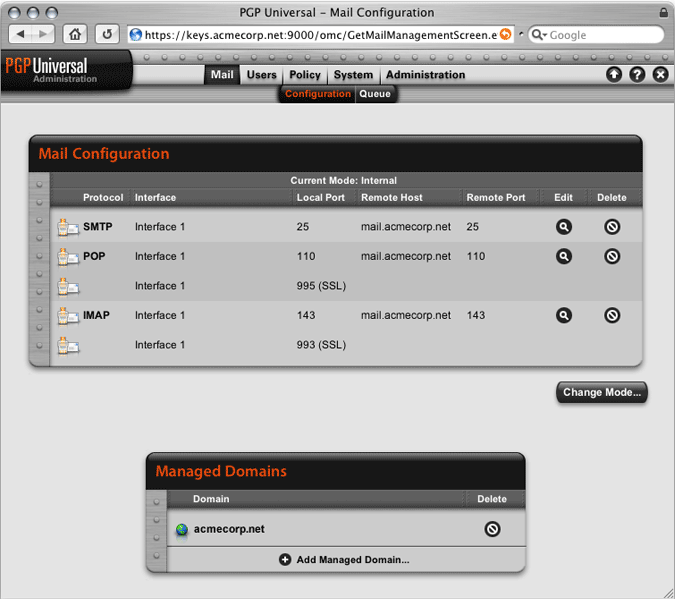Viewport: 675px width, 599px height.
Task: Click the POP mail server icon
Action: pos(68,257)
